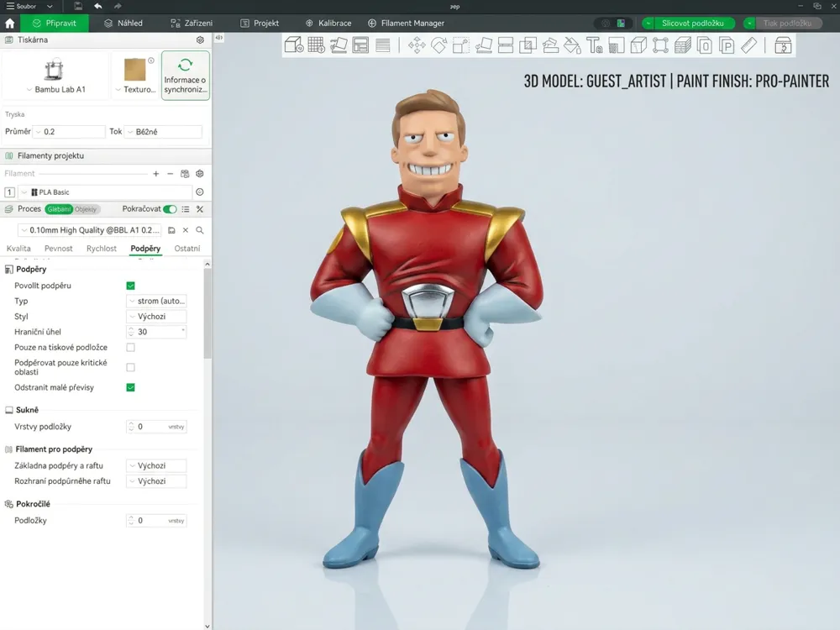Click the AMS filament sync icon

[185, 174]
